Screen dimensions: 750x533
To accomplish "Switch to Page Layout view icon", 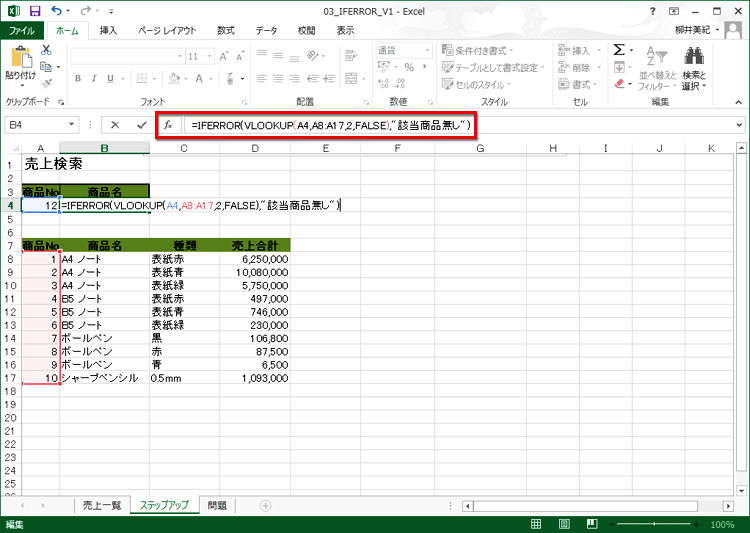I will [564, 524].
